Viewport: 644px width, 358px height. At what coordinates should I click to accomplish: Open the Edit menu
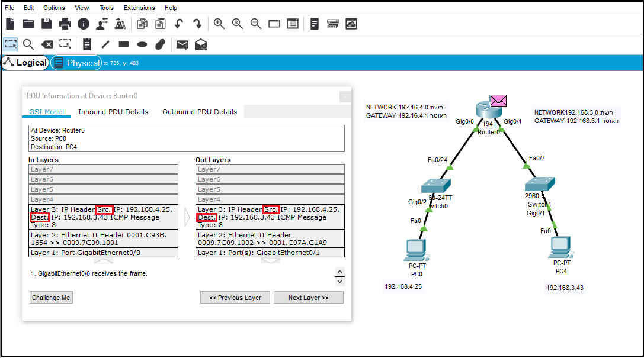pyautogui.click(x=29, y=8)
